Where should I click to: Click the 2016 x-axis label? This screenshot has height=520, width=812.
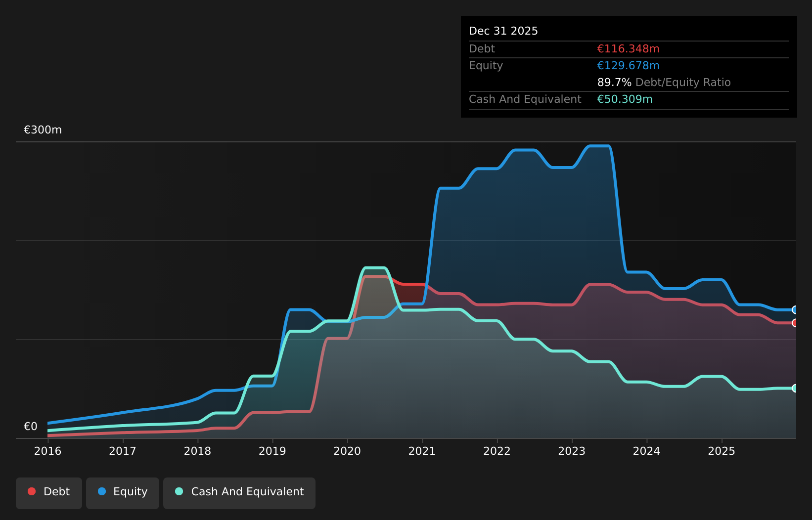pos(47,451)
